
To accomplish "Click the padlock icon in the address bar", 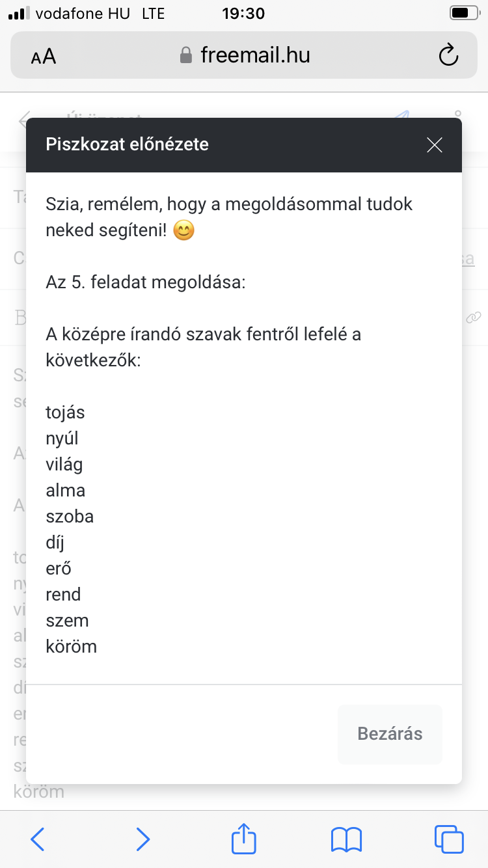I will click(x=186, y=55).
